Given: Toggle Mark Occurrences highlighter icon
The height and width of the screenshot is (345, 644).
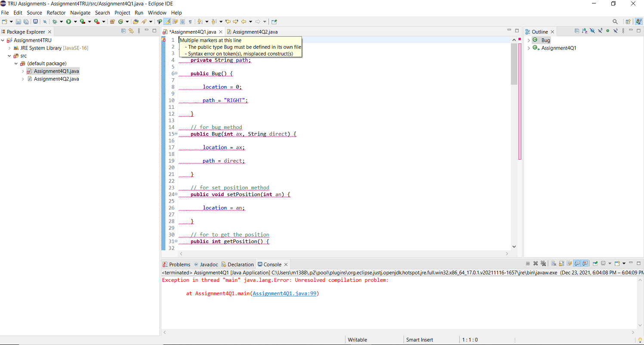Looking at the screenshot, I should 167,22.
